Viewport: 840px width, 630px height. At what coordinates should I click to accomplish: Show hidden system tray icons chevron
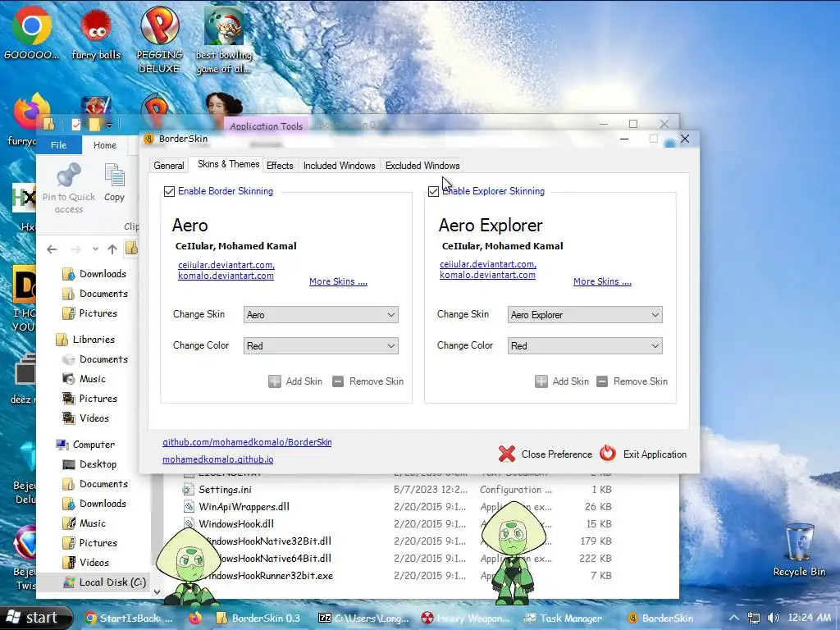coord(734,619)
